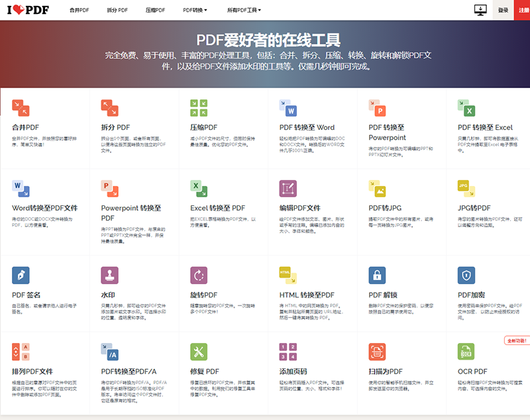Image resolution: width=530 pixels, height=420 pixels.
Task: Open the PDF 转换至 Excel title link
Action: [x=486, y=127]
